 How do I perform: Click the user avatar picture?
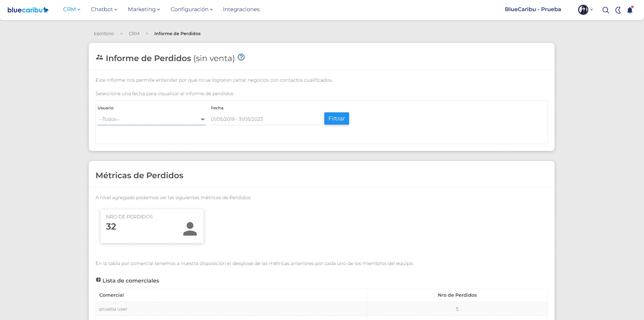coord(583,10)
